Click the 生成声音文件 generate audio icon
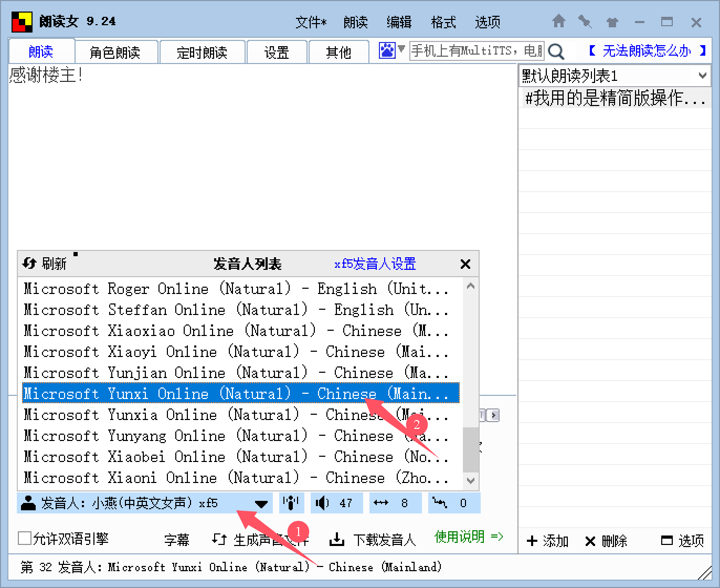 [x=218, y=539]
